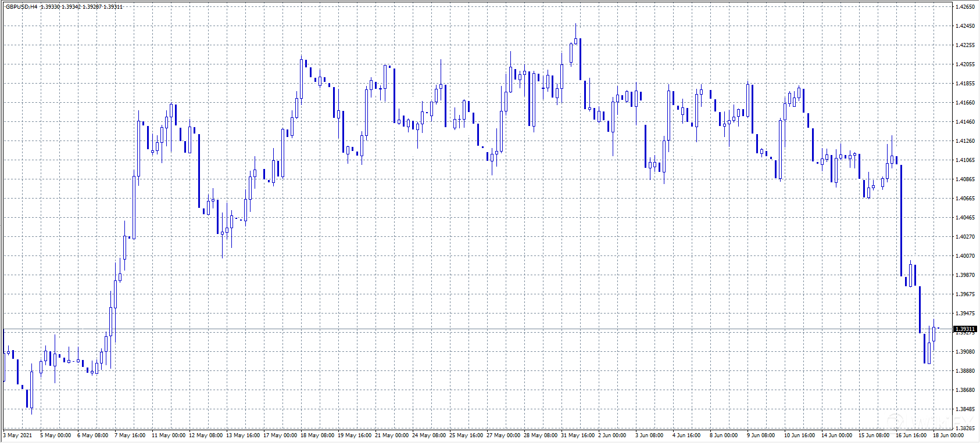The height and width of the screenshot is (443, 980).
Task: Click the 3 May 2021 date label
Action: pyautogui.click(x=18, y=435)
